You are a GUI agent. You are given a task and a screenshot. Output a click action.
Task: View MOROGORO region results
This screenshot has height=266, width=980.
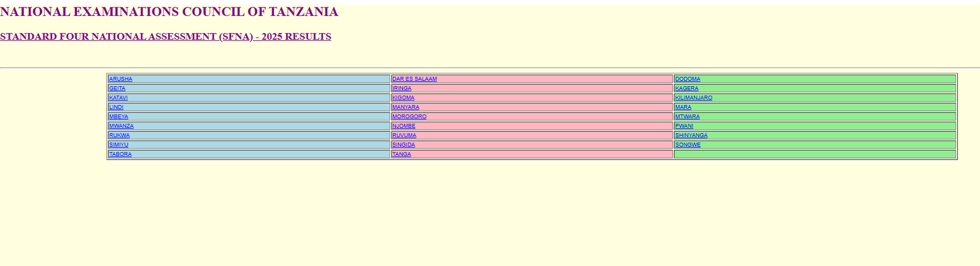(409, 117)
